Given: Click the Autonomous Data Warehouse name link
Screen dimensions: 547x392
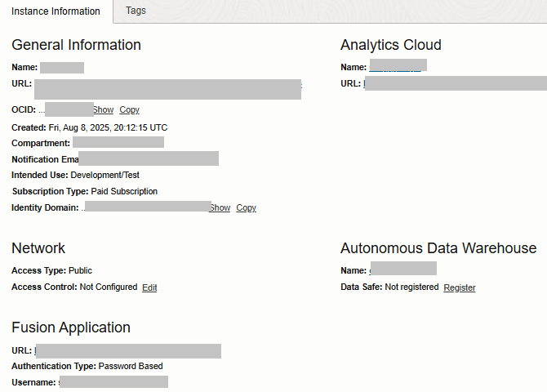Looking at the screenshot, I should click(x=402, y=269).
